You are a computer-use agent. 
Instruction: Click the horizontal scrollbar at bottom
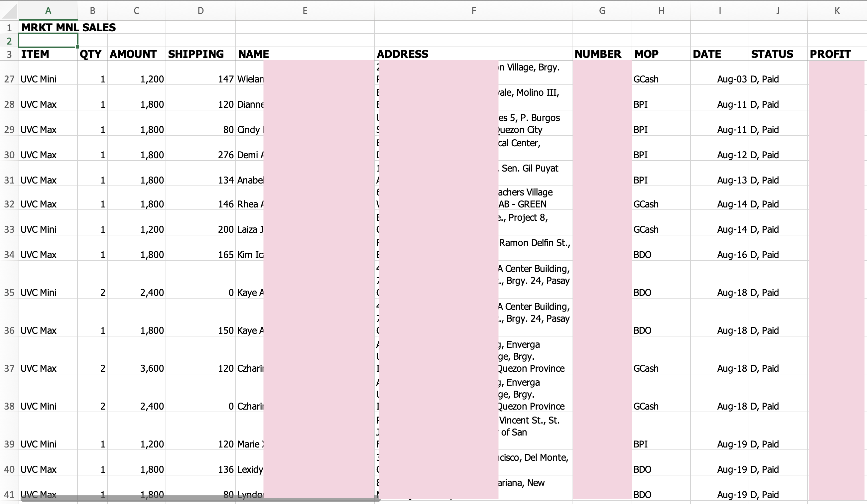pyautogui.click(x=199, y=499)
